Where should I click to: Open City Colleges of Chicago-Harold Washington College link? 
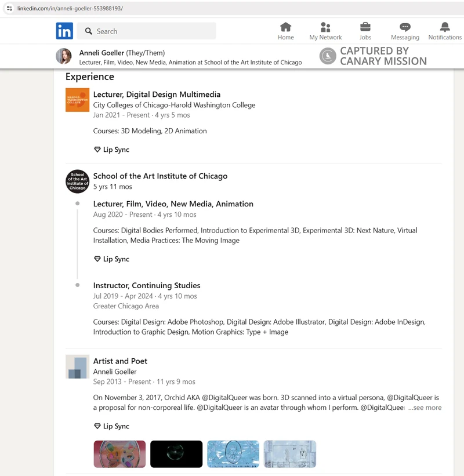click(x=174, y=105)
